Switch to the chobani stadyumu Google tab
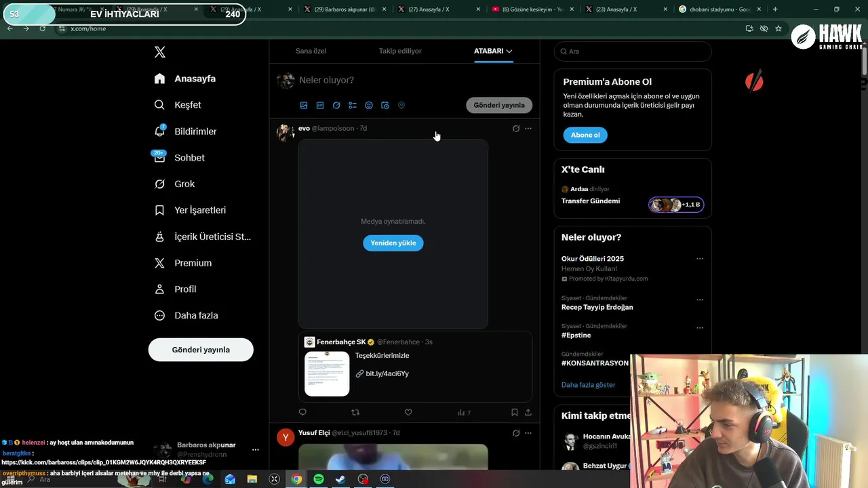Image resolution: width=868 pixels, height=488 pixels. click(x=719, y=9)
